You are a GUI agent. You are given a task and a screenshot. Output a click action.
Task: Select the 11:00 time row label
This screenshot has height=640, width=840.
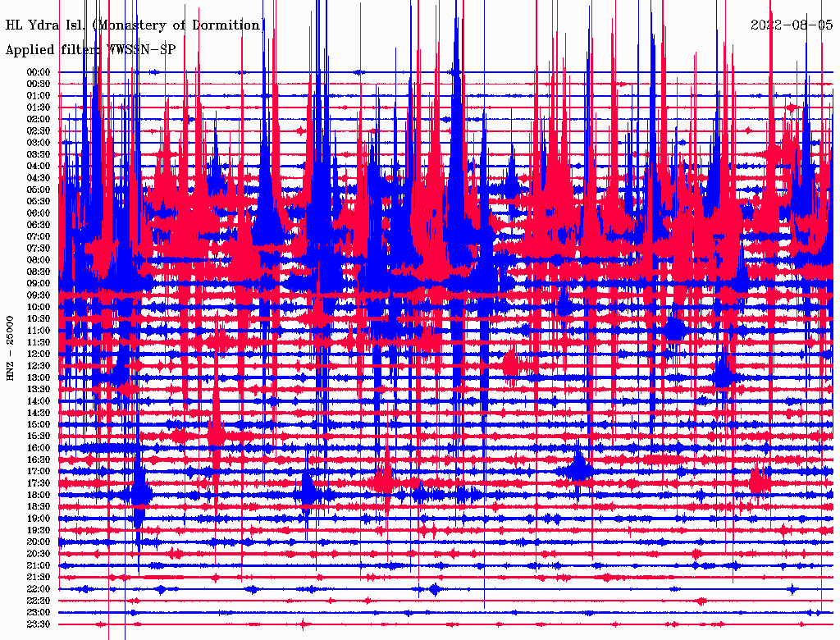tap(39, 331)
